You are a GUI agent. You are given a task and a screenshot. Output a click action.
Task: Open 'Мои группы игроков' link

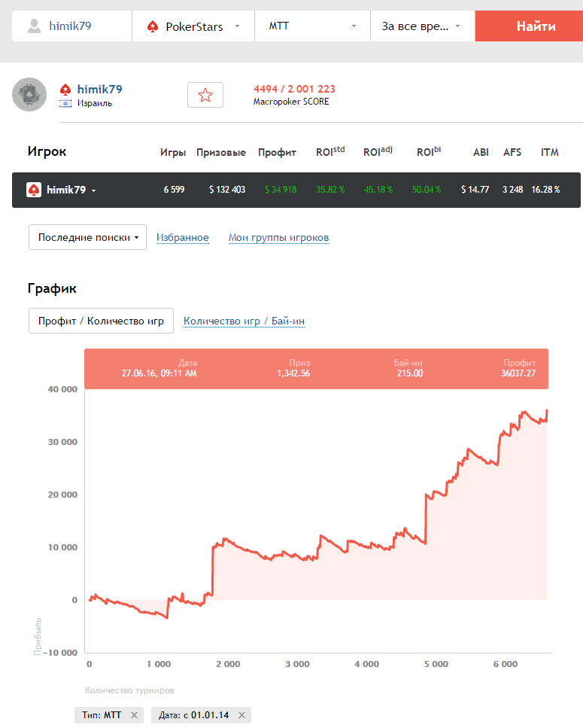tap(278, 238)
